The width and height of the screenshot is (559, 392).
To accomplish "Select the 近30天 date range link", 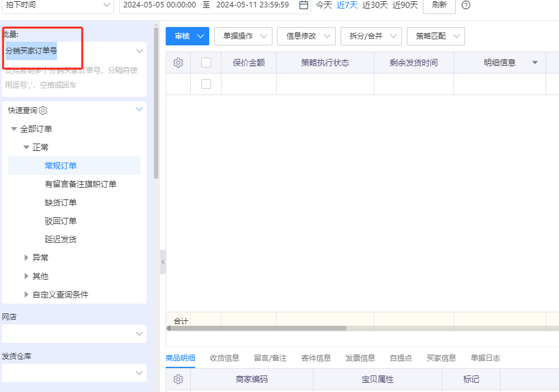I will (375, 5).
